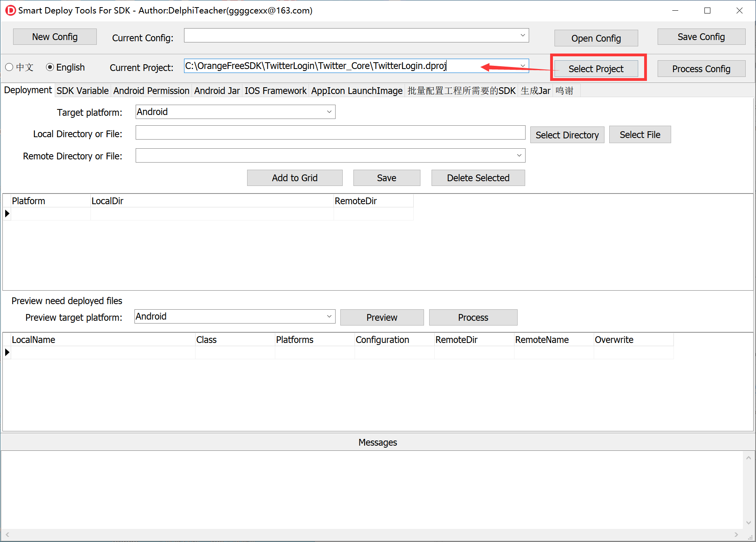Image resolution: width=756 pixels, height=542 pixels.
Task: Switch to the IOS Framework tab
Action: point(275,91)
